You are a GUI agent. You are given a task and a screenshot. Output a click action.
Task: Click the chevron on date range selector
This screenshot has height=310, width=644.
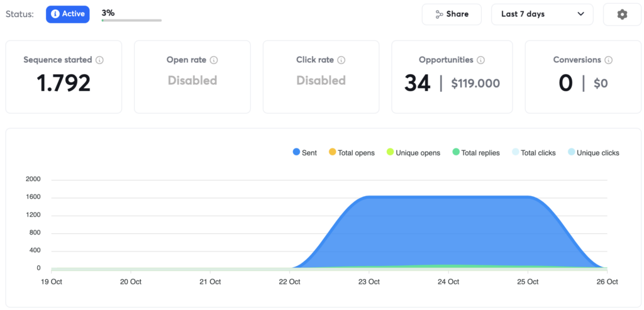tap(580, 14)
